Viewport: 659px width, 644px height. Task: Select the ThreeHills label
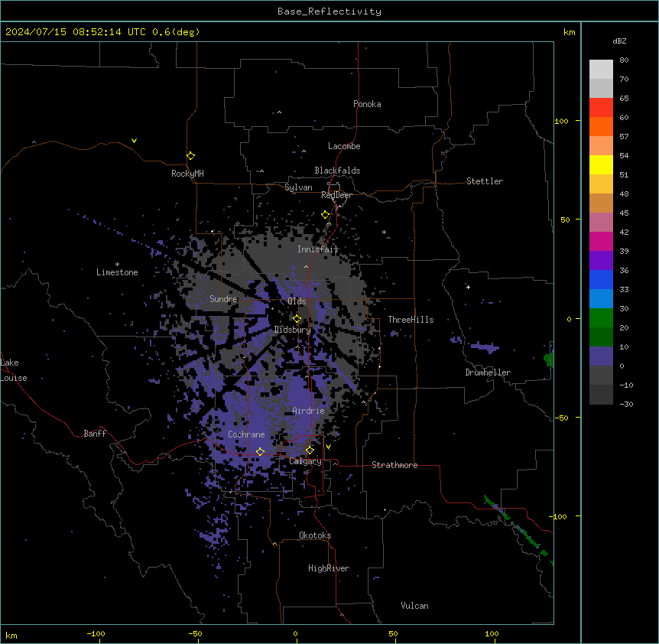pyautogui.click(x=411, y=320)
